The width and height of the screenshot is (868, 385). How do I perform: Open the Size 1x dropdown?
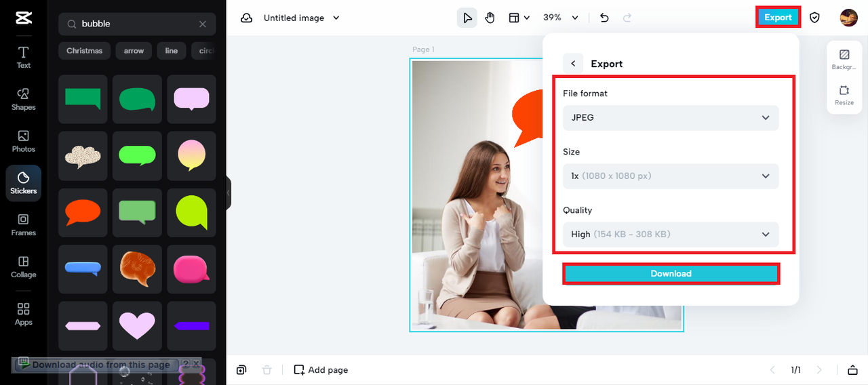pyautogui.click(x=671, y=176)
